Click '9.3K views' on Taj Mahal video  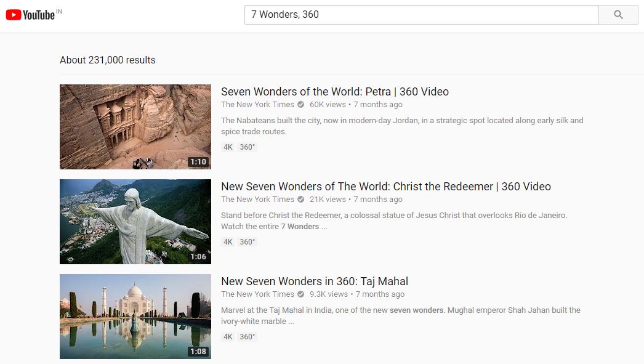click(x=329, y=294)
